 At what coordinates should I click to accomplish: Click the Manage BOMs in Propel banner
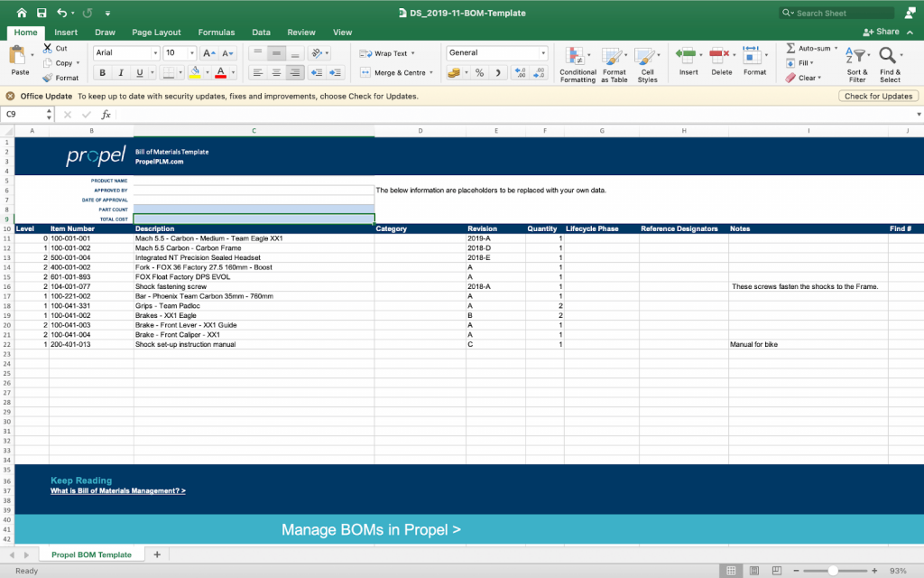pos(371,529)
